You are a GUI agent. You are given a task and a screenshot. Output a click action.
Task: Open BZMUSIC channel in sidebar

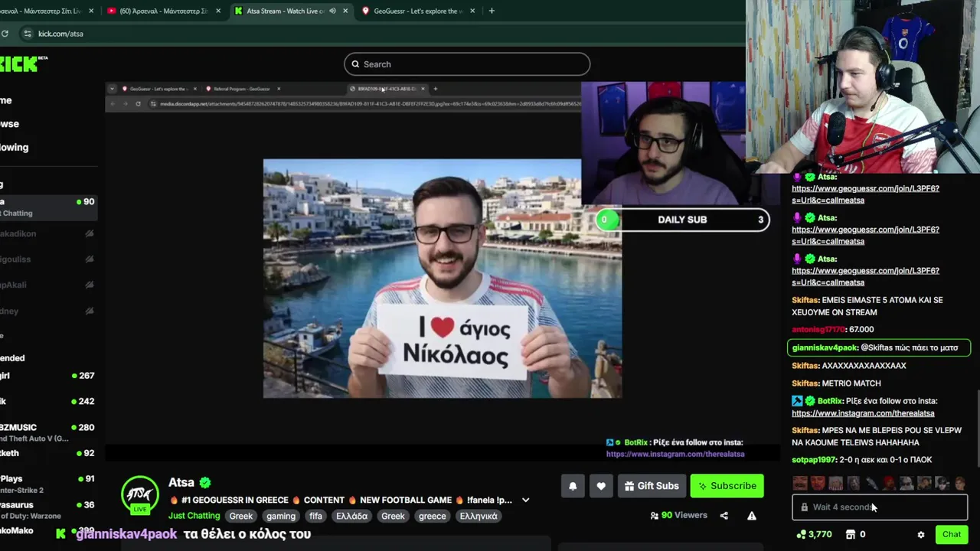point(47,432)
